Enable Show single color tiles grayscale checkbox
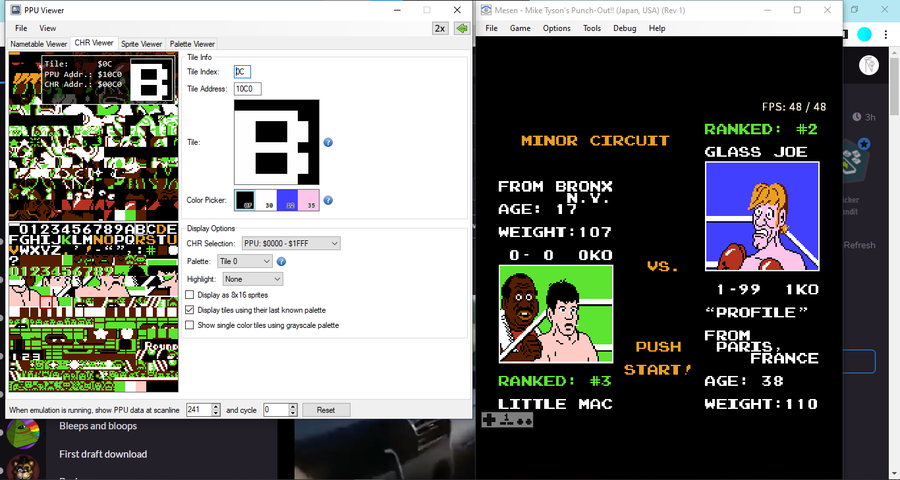This screenshot has width=900, height=480. (x=189, y=325)
